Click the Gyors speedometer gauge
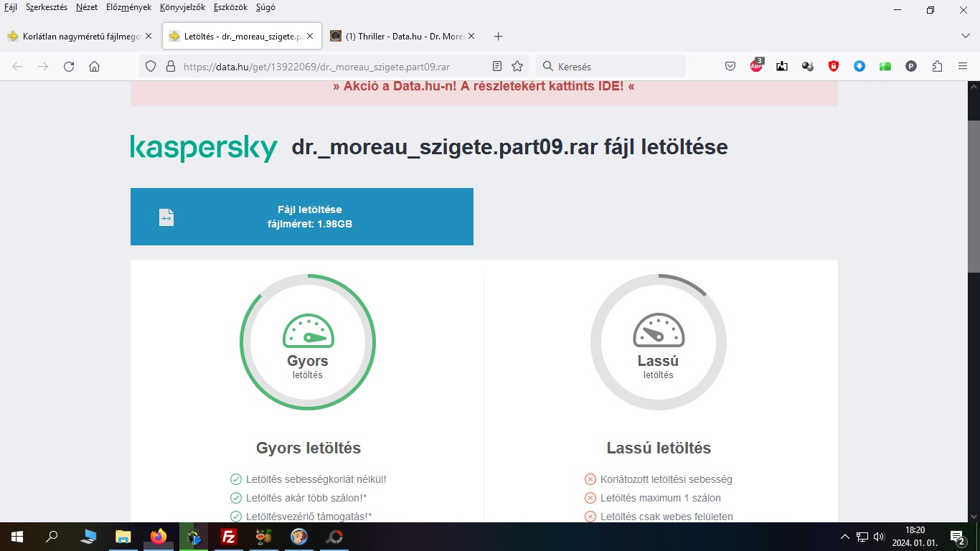Viewport: 980px width, 551px height. pyautogui.click(x=308, y=342)
